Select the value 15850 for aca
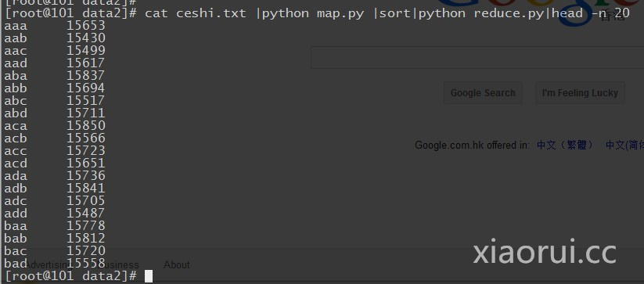The height and width of the screenshot is (284, 644). 86,126
